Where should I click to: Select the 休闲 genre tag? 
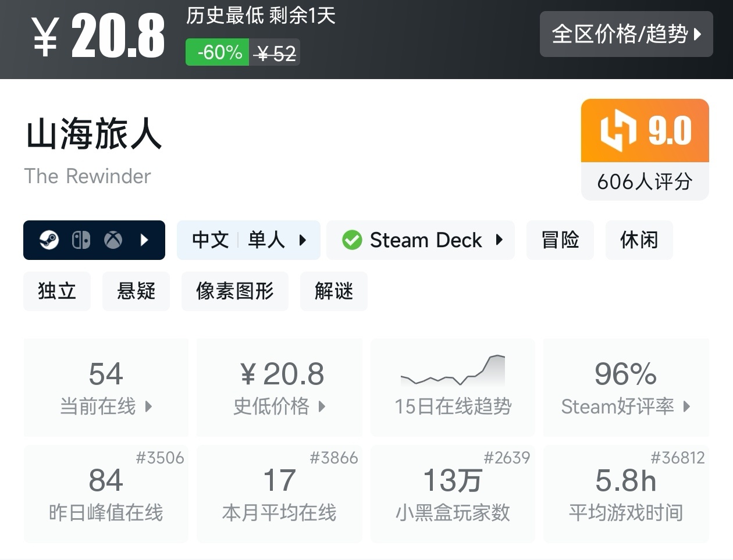point(639,240)
